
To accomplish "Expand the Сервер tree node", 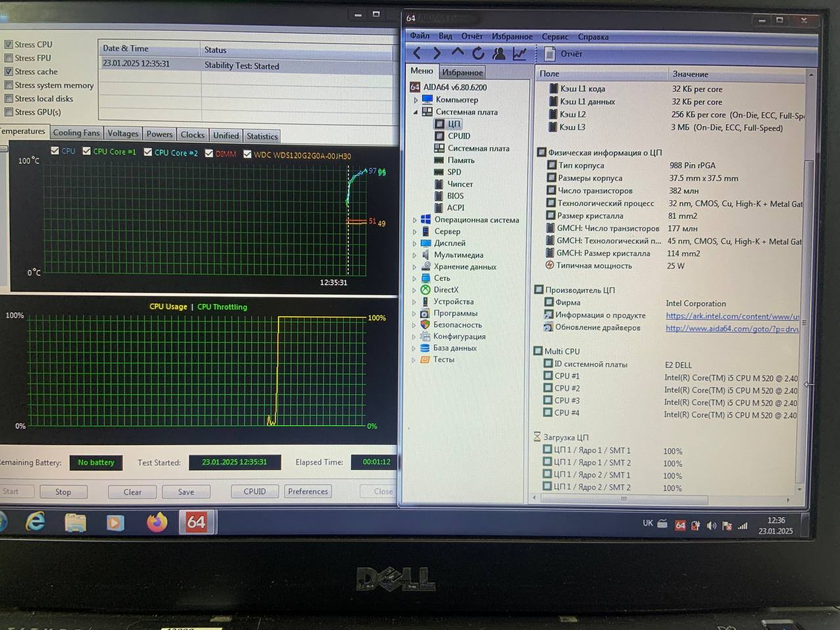I will pos(414,232).
